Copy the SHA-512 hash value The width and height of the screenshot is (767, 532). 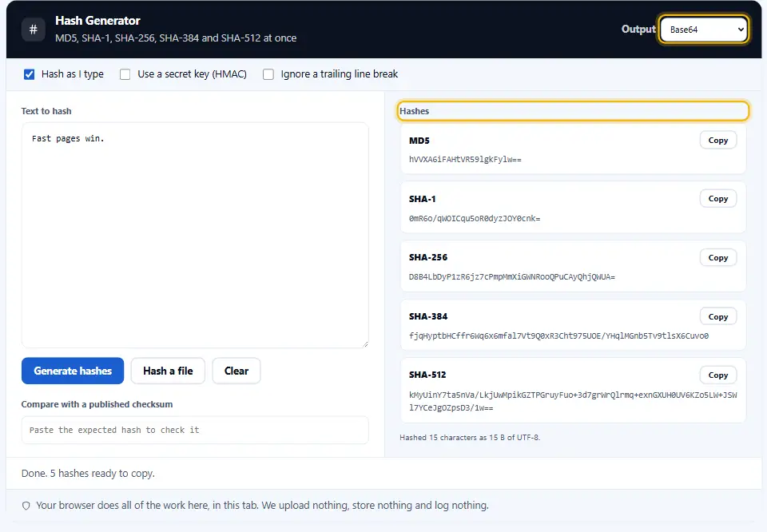click(x=718, y=375)
